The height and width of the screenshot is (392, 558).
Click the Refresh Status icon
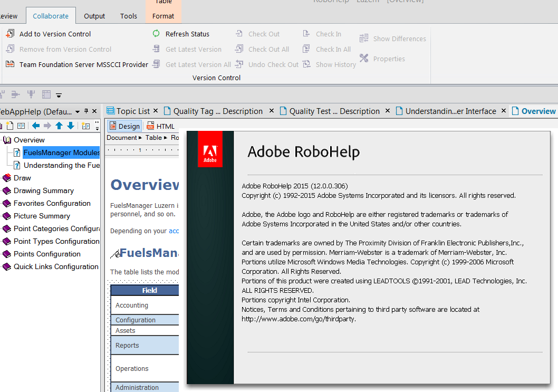click(156, 33)
